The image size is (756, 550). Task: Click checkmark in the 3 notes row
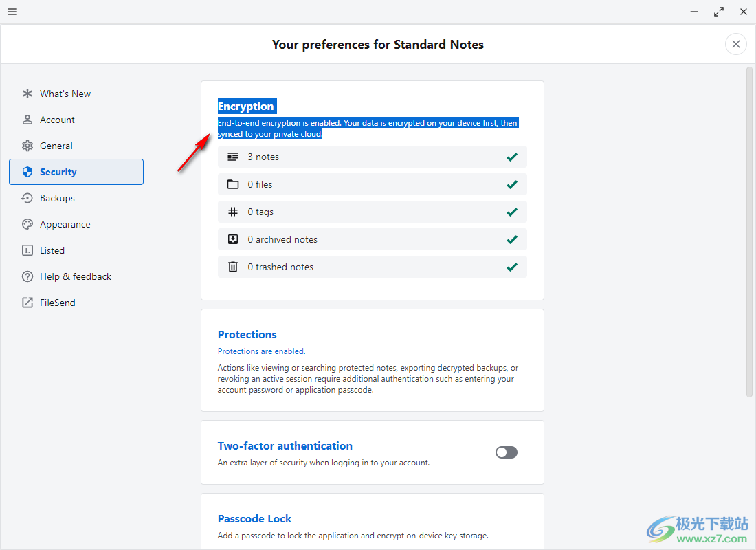512,157
